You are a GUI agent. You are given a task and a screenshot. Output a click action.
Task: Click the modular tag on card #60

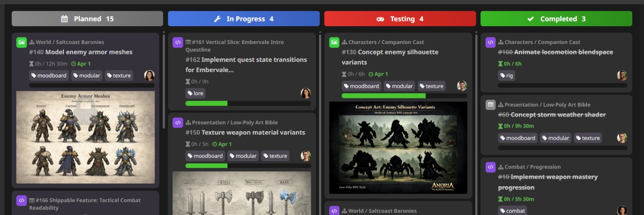click(556, 138)
